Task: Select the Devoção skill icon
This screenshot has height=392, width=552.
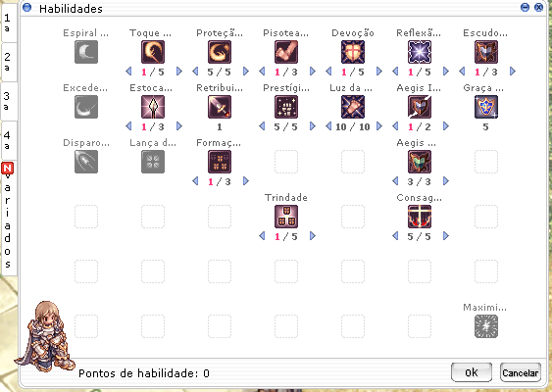Action: (352, 52)
